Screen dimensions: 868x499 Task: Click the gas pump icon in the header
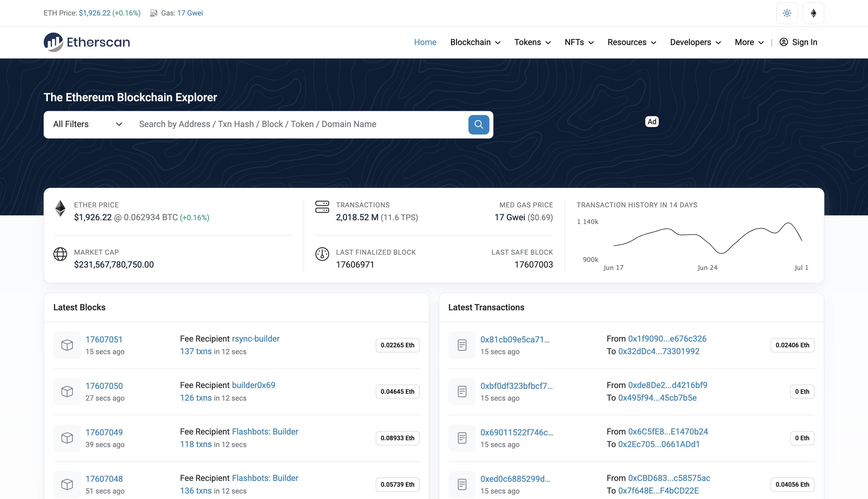(154, 13)
